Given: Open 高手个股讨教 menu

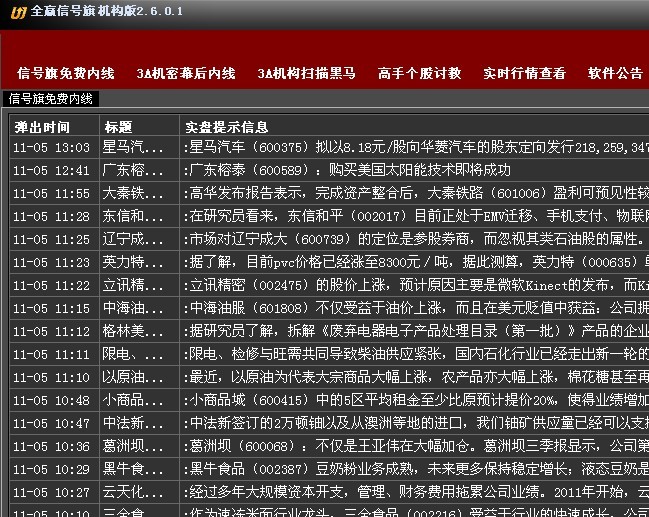Looking at the screenshot, I should pos(419,73).
